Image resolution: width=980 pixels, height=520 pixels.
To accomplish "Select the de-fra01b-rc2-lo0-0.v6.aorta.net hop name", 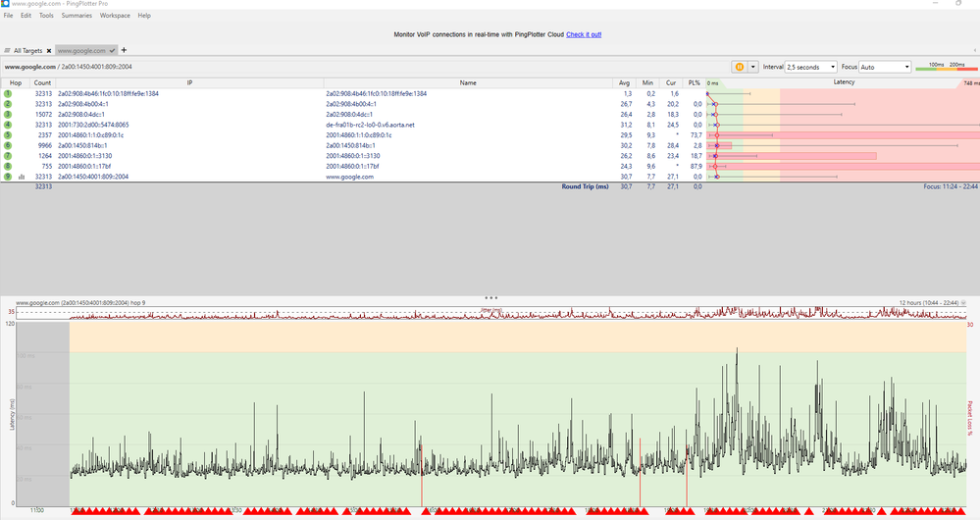I will [x=370, y=125].
